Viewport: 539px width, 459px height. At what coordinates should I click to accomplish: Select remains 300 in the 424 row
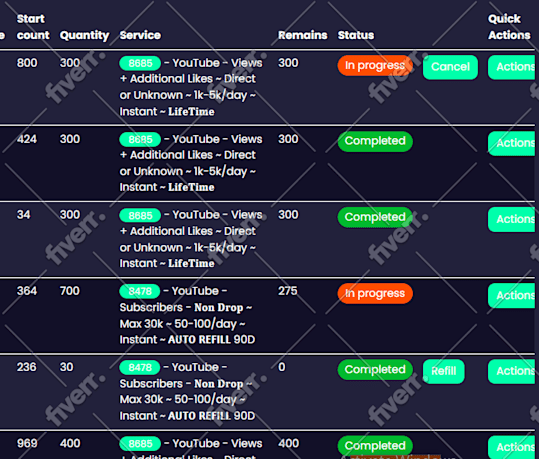point(288,139)
